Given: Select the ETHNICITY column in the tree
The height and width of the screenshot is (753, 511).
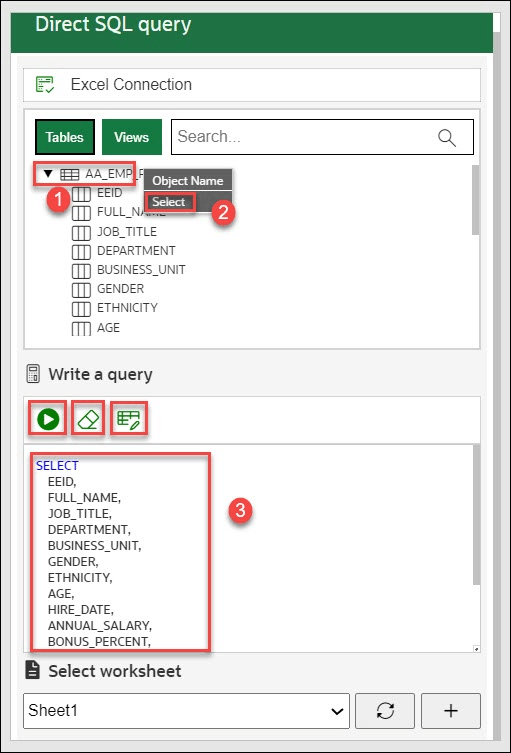Looking at the screenshot, I should tap(127, 308).
